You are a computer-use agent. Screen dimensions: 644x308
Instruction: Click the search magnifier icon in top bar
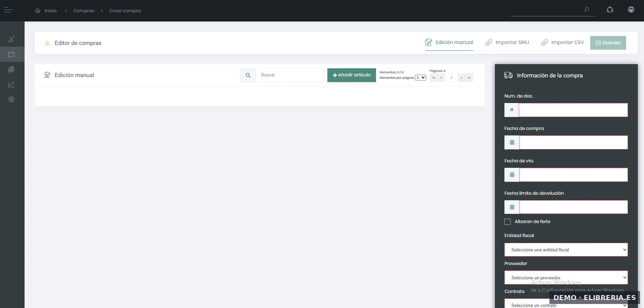[586, 9]
